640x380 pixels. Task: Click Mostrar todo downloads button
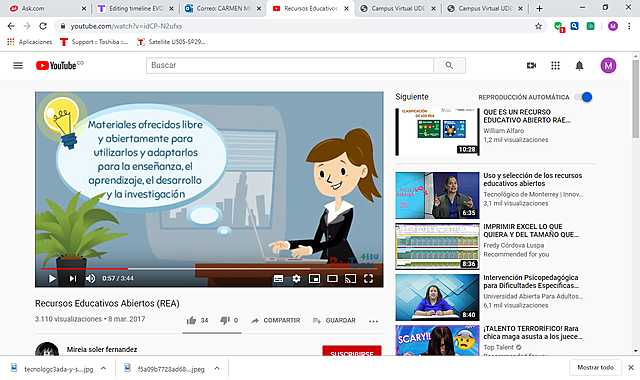click(x=595, y=367)
